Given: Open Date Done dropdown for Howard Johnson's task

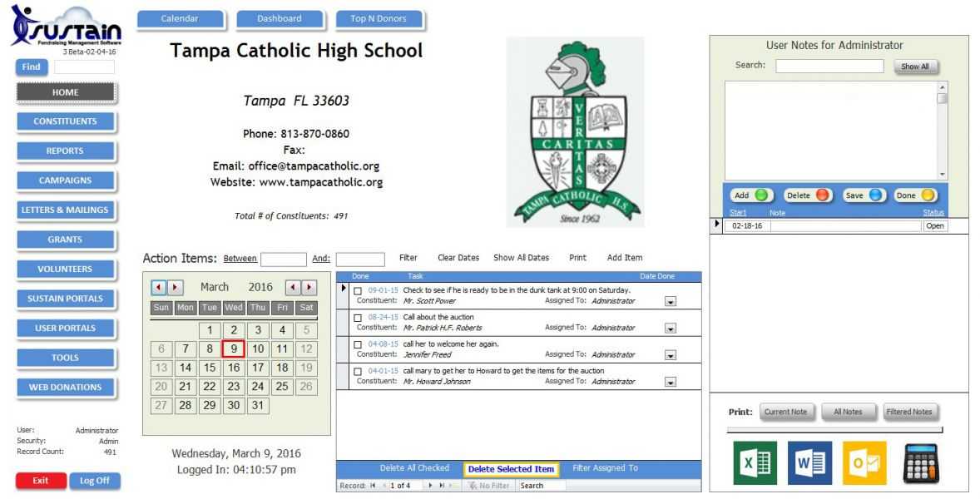Looking at the screenshot, I should pos(671,381).
